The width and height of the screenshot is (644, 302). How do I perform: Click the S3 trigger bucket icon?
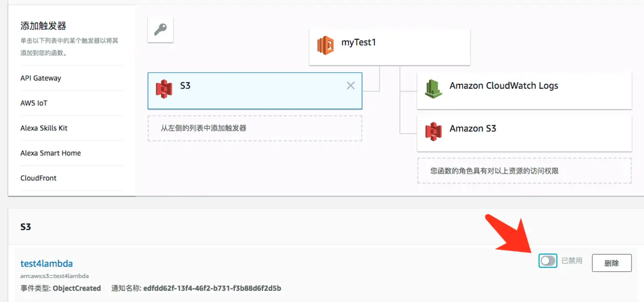(x=164, y=89)
